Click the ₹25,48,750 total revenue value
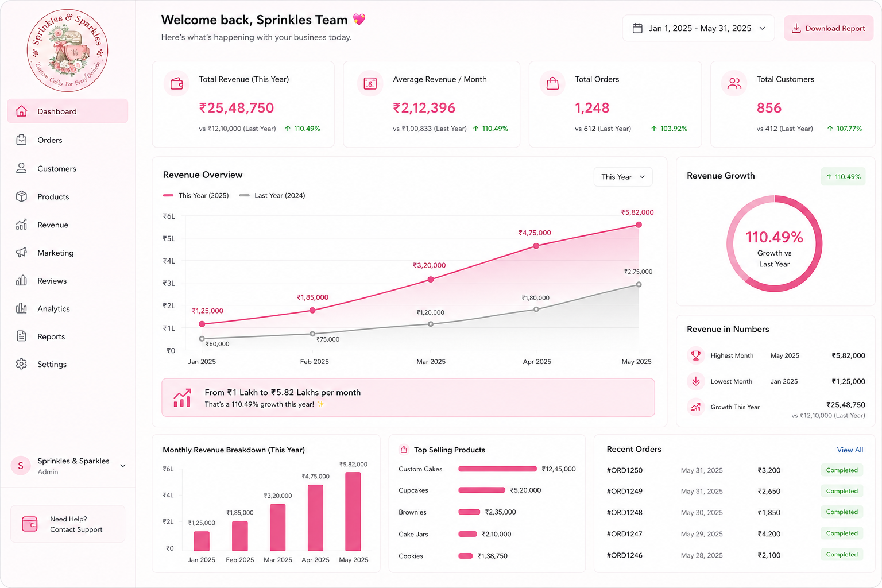 click(237, 108)
